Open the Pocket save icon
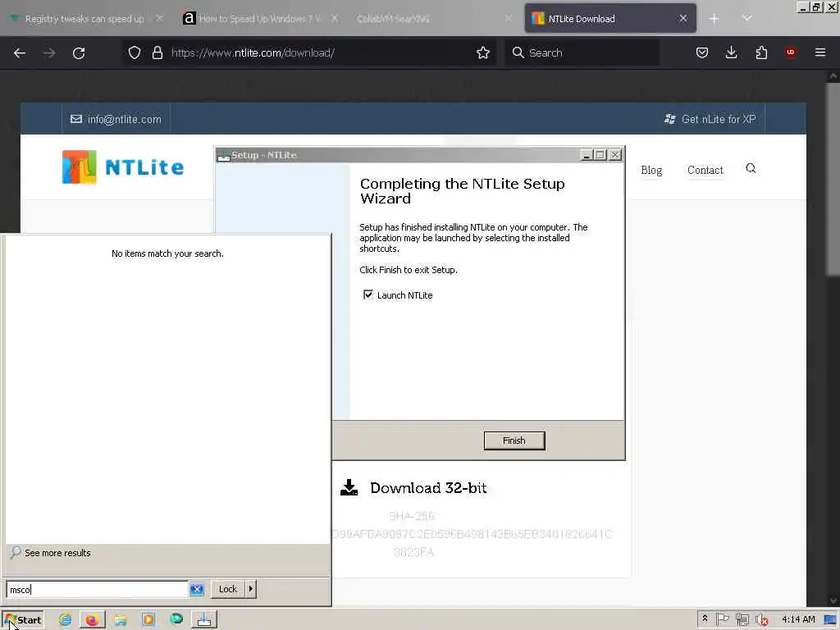Image resolution: width=840 pixels, height=630 pixels. 702,52
